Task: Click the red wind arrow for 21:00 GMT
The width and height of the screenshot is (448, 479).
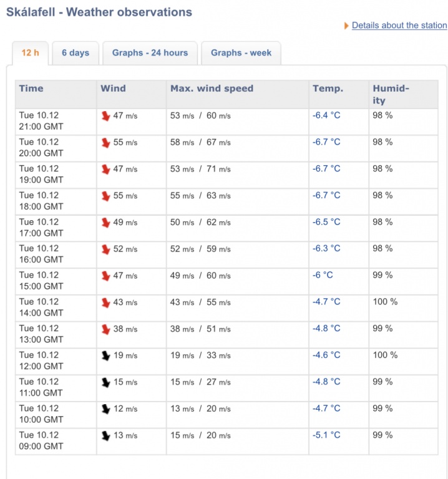Action: tap(105, 116)
